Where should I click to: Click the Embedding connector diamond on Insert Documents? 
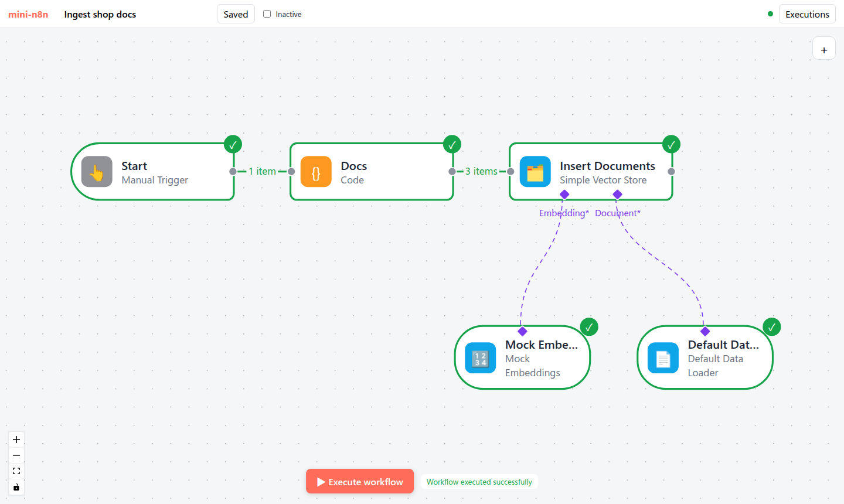point(564,195)
